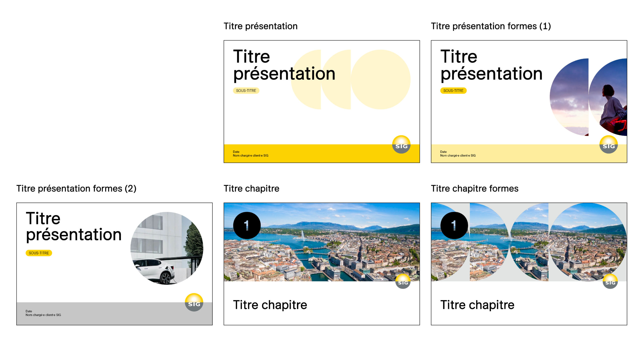Click the "Titre présentation formes (1)" layout label

[x=491, y=26]
